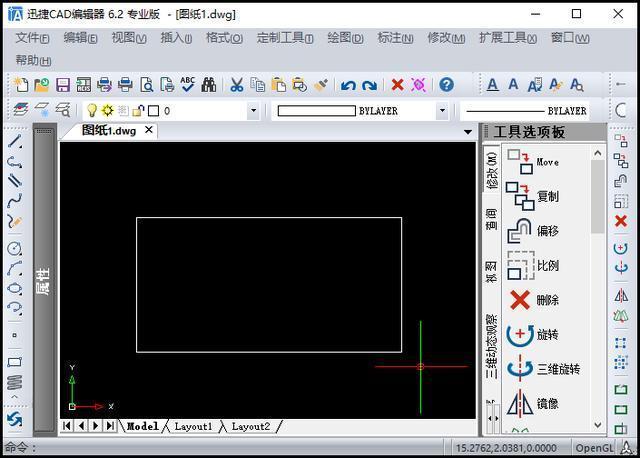The width and height of the screenshot is (640, 458).
Task: Jump to the first layout tab arrow
Action: (67, 426)
